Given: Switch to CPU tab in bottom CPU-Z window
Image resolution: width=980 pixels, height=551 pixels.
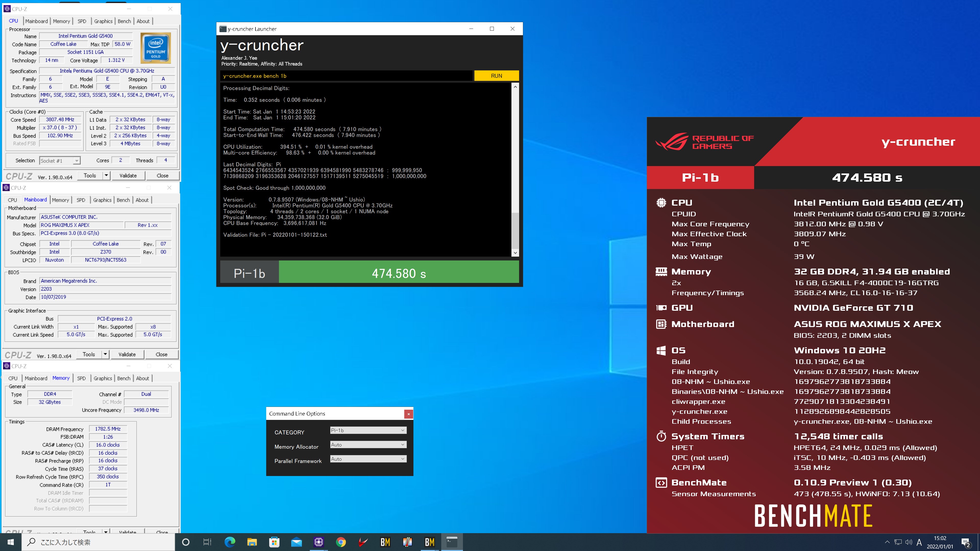Looking at the screenshot, I should (x=13, y=378).
